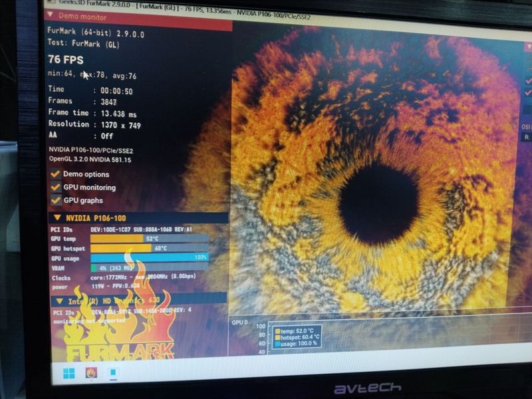Screen dimensions: 532x399
Task: Click the blue window icon in the taskbar
Action: pyautogui.click(x=113, y=372)
